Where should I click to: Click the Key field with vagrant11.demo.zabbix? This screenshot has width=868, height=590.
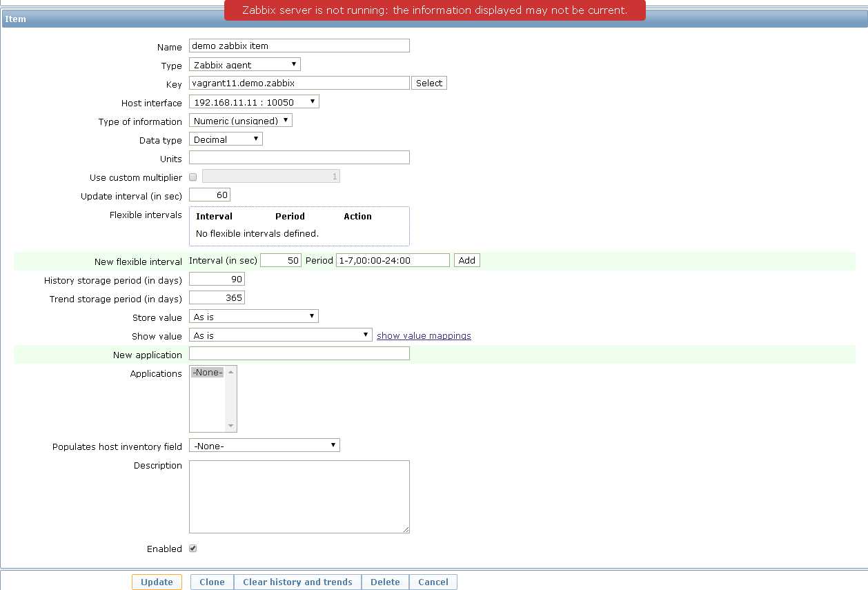(299, 83)
